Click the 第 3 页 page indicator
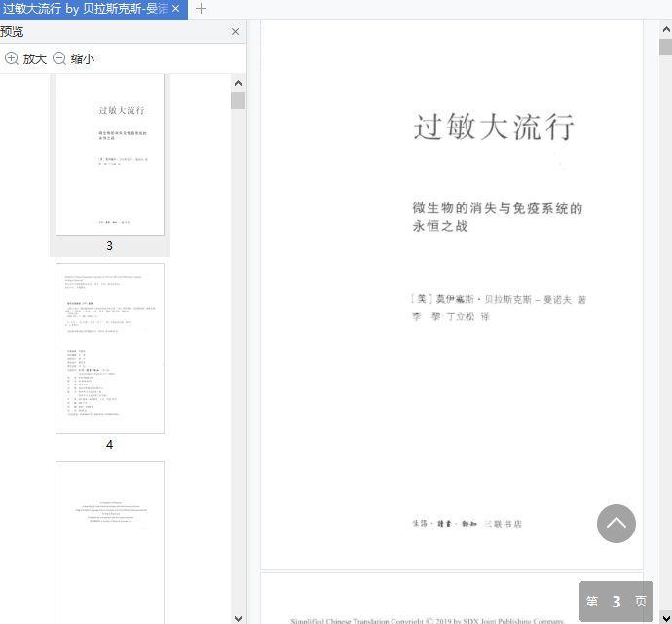 (616, 602)
